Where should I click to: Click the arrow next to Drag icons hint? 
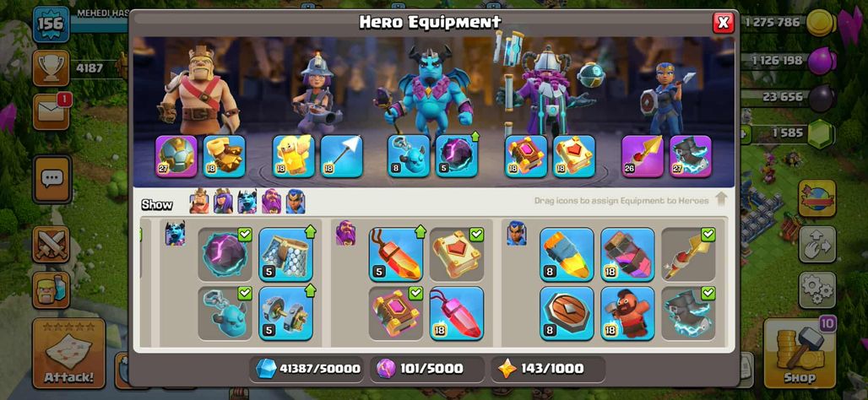point(721,199)
